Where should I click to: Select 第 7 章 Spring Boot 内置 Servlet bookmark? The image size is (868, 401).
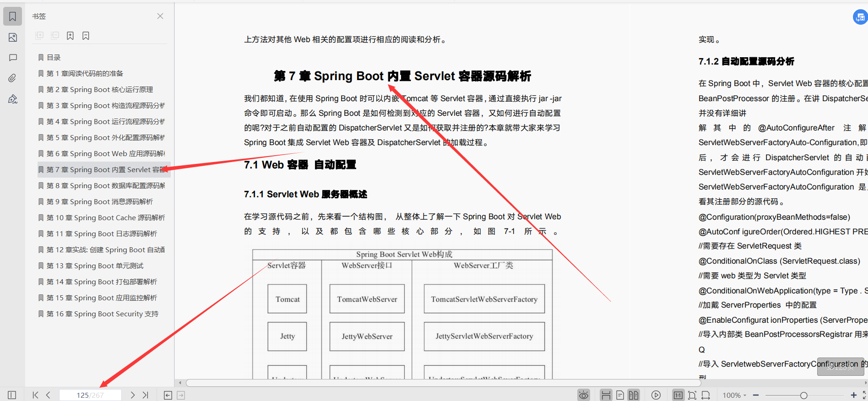(104, 169)
